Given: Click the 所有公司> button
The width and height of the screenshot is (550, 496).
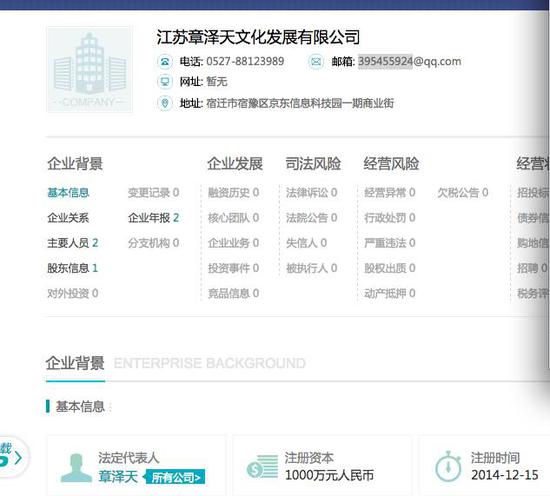Looking at the screenshot, I should (176, 477).
